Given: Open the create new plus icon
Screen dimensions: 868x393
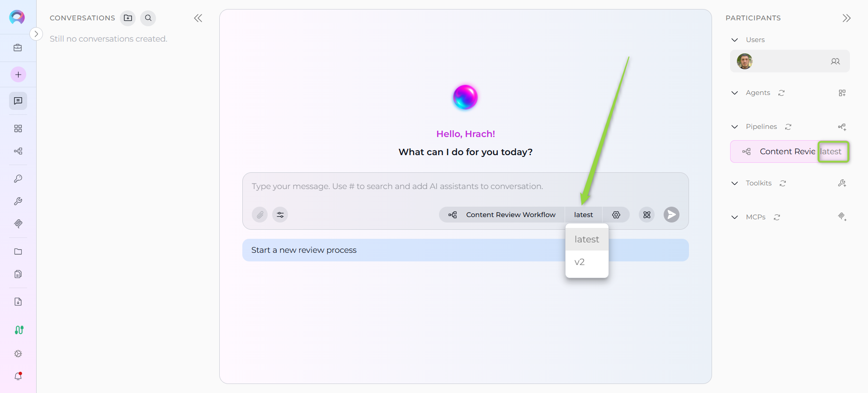Looking at the screenshot, I should 18,75.
